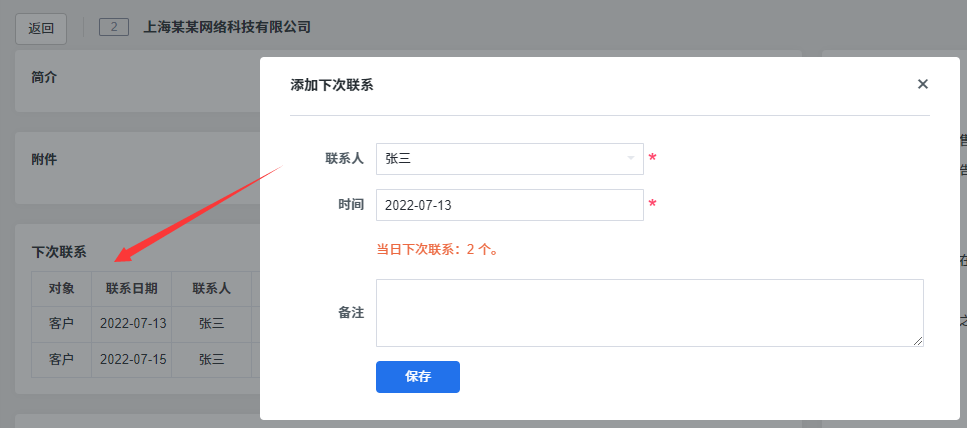This screenshot has height=428, width=967.
Task: Click 客户 in the 2022-07-13 row
Action: (61, 323)
